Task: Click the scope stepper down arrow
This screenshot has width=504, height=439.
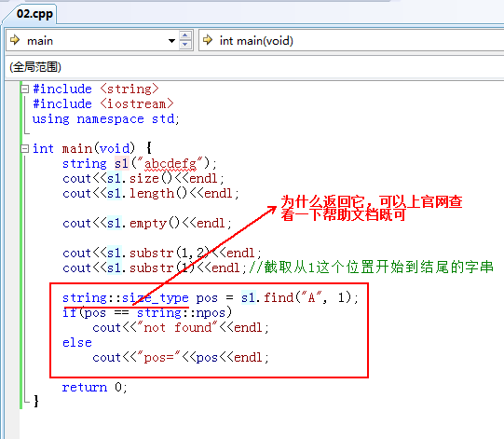Action: pyautogui.click(x=185, y=45)
